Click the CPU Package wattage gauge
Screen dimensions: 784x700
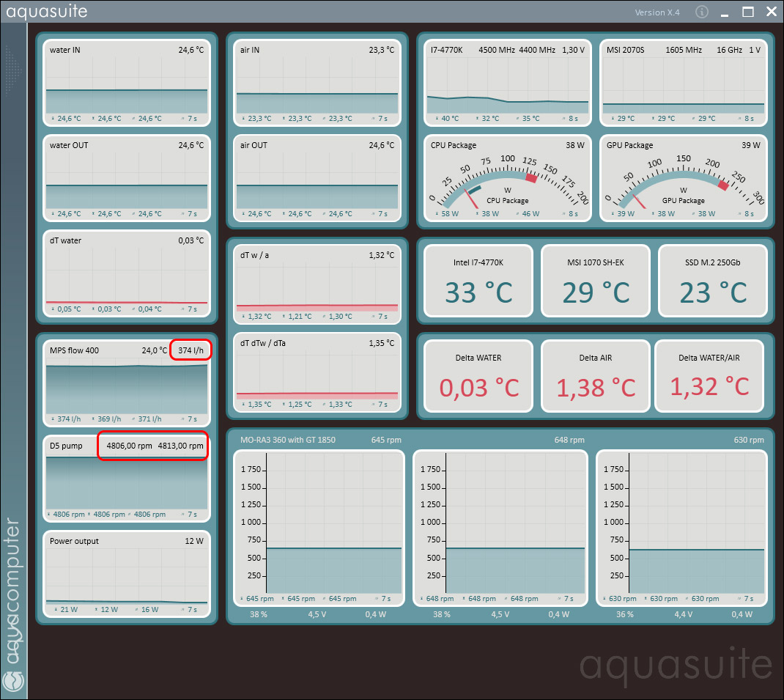tap(508, 178)
